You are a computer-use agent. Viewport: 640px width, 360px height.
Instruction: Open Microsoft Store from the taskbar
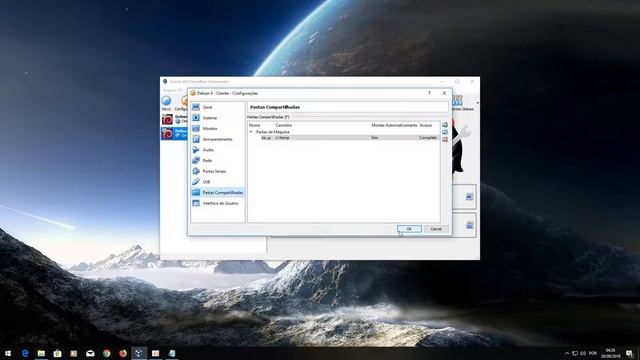58,353
